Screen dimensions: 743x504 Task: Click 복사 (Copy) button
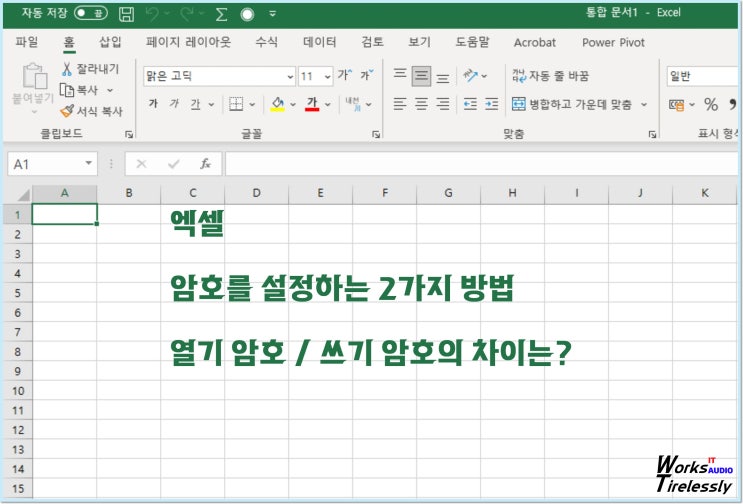(79, 90)
